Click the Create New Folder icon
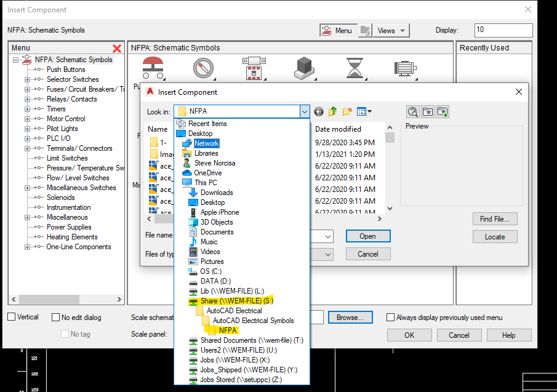 348,111
